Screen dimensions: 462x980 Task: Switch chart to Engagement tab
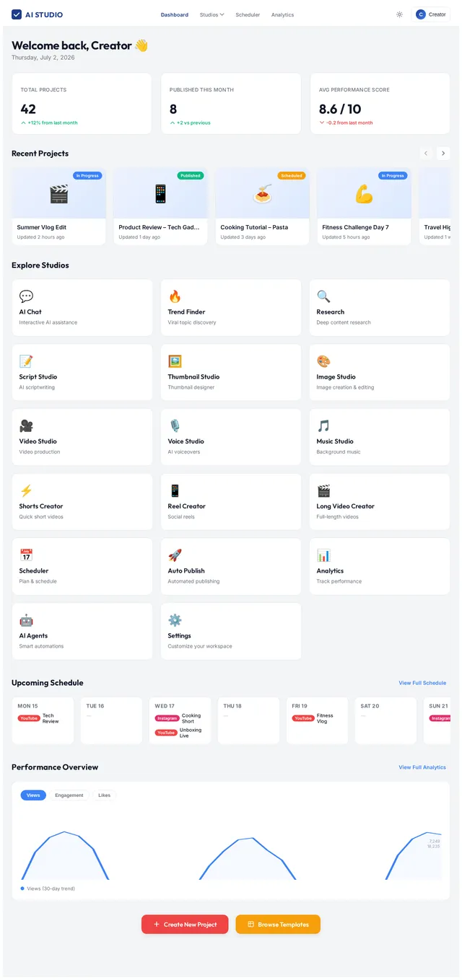[69, 795]
